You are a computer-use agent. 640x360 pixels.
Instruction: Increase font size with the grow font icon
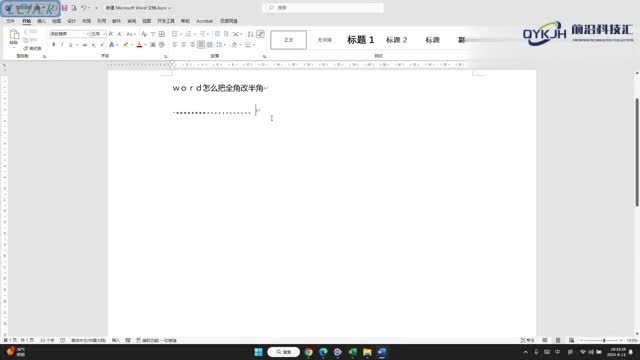tap(111, 34)
